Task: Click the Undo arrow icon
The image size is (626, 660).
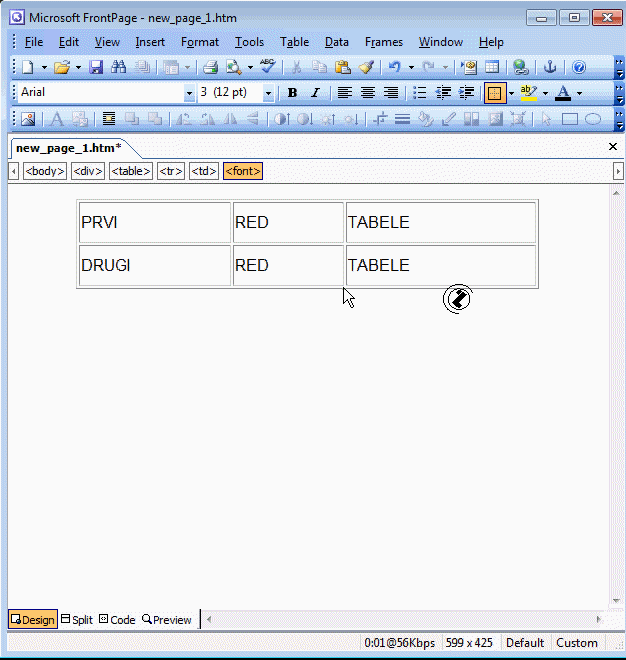Action: (x=395, y=67)
